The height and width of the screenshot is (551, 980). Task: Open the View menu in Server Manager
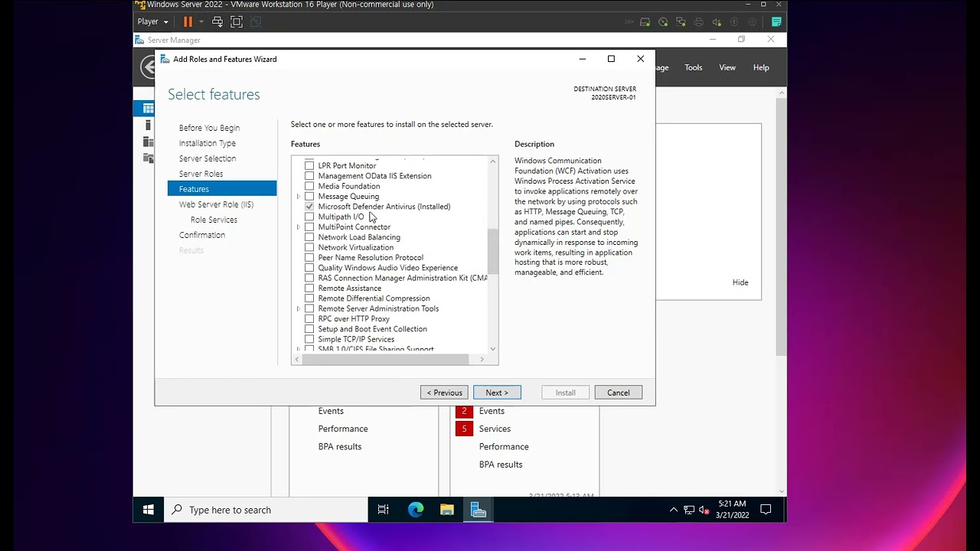[x=727, y=67]
